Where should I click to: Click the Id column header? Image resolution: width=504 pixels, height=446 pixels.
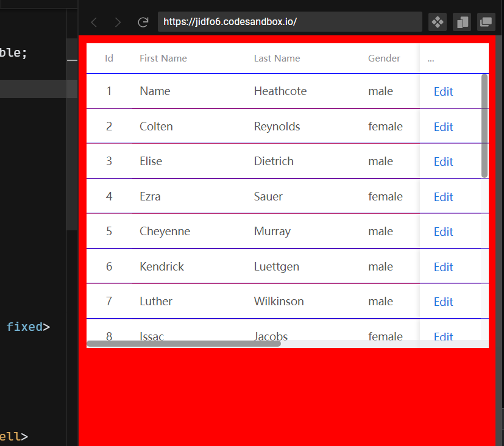tap(109, 58)
